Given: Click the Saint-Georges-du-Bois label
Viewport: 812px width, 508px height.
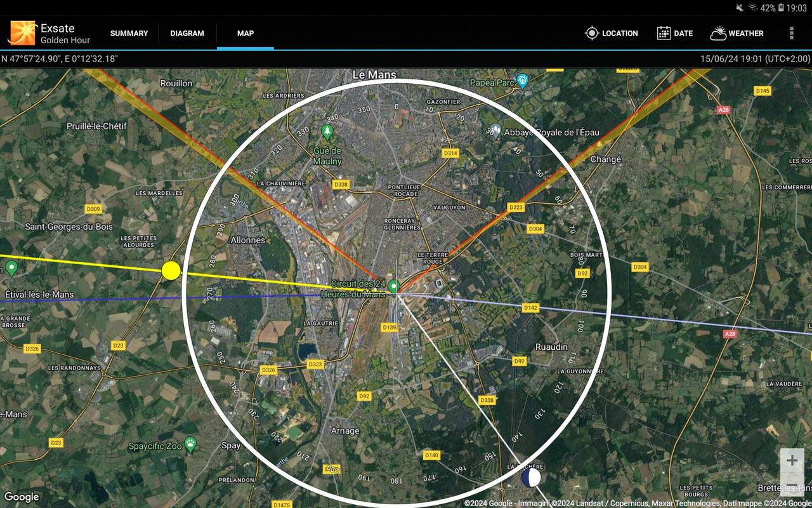Looking at the screenshot, I should (x=69, y=227).
